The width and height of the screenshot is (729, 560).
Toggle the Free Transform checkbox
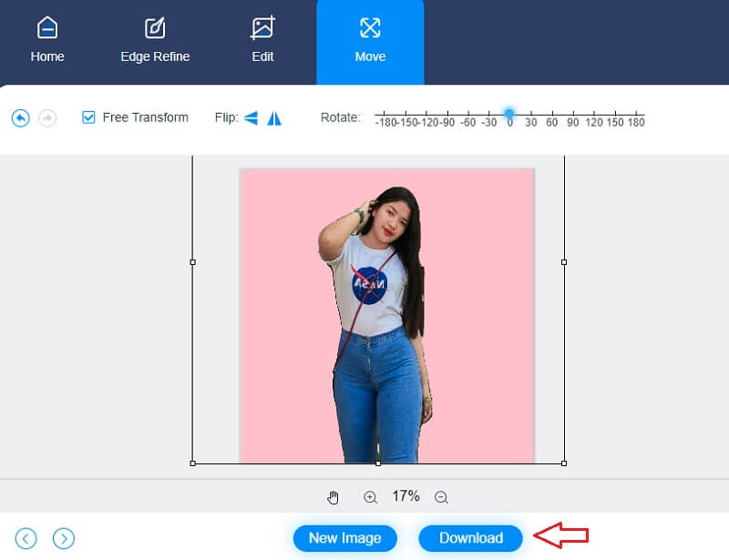[87, 117]
